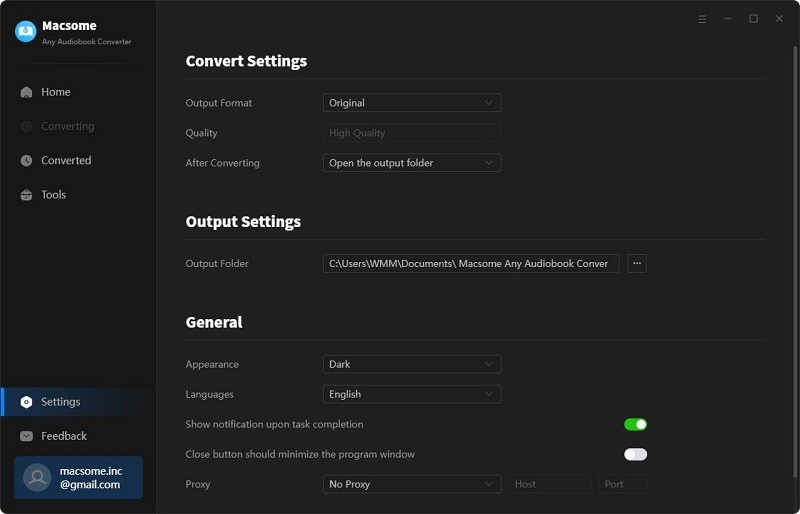
Task: Click the 'Languages' label
Action: 210,395
